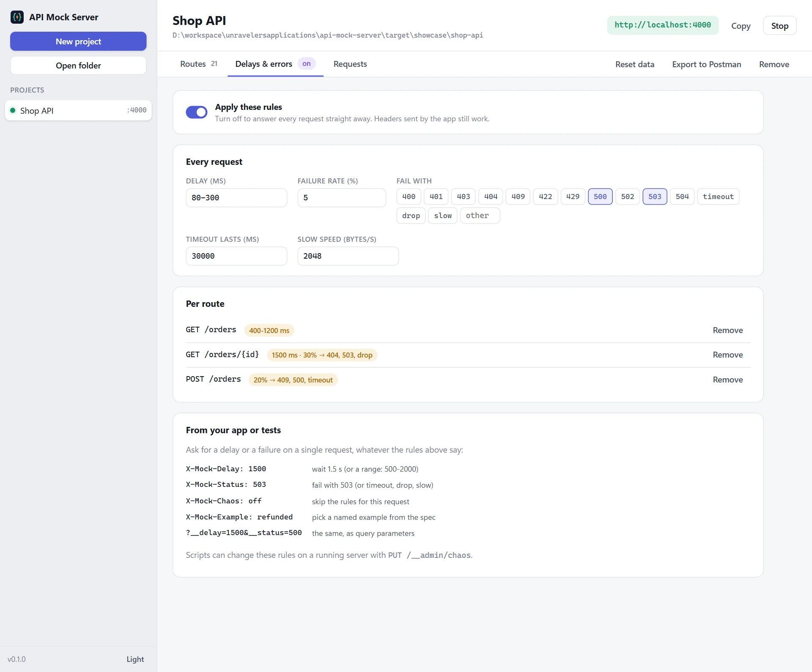
Task: Toggle the timeout fail-with chip
Action: [718, 197]
